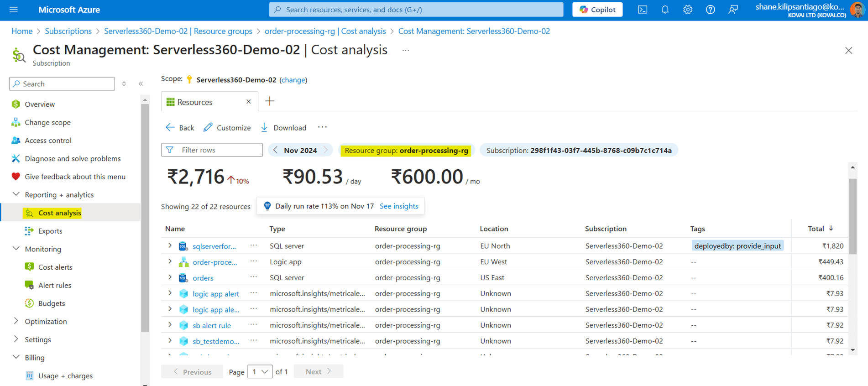The width and height of the screenshot is (868, 386).
Task: Collapse the Billing group
Action: [16, 357]
